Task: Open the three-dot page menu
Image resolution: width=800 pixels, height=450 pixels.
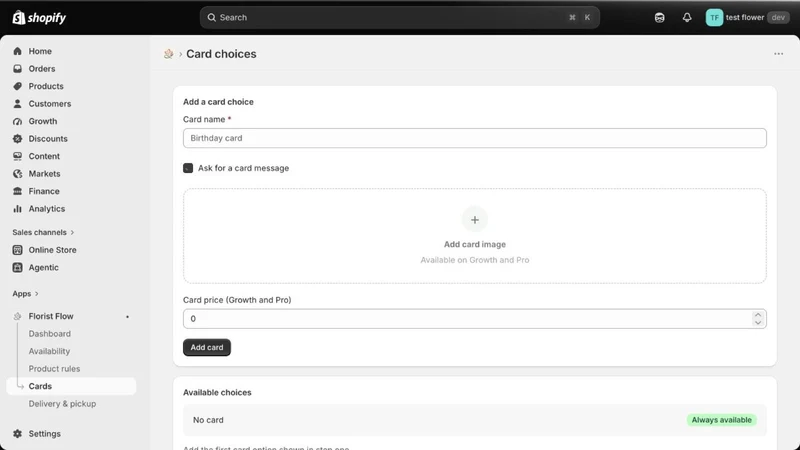Action: (x=778, y=54)
